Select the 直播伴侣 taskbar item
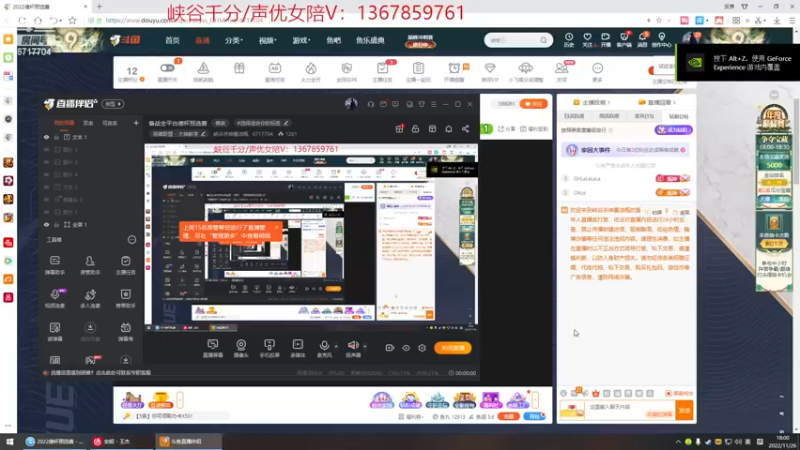Image resolution: width=800 pixels, height=450 pixels. [x=188, y=441]
